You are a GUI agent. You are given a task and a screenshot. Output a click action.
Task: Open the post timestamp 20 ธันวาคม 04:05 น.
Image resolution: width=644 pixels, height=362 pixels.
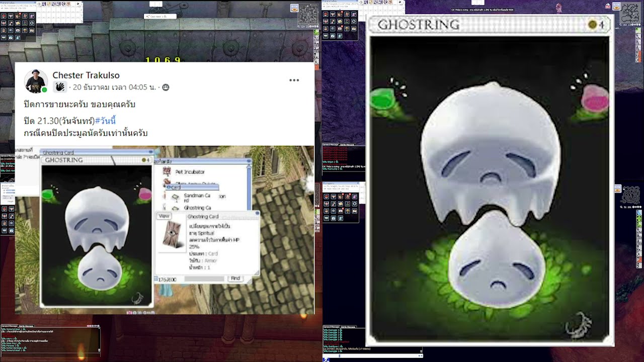(114, 87)
